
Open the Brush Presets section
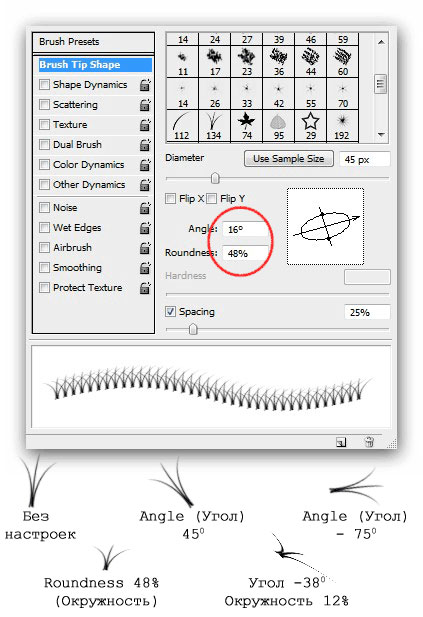point(93,42)
